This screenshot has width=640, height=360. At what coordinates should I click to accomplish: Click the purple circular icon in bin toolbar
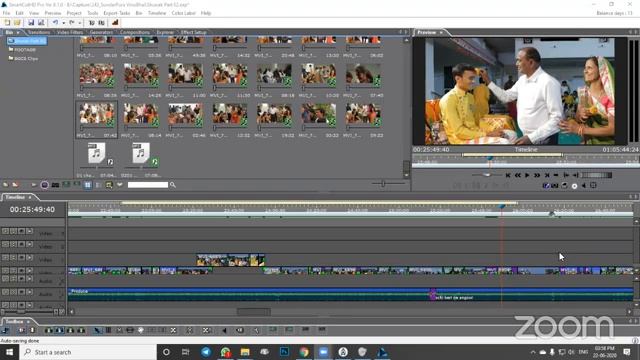click(x=44, y=185)
